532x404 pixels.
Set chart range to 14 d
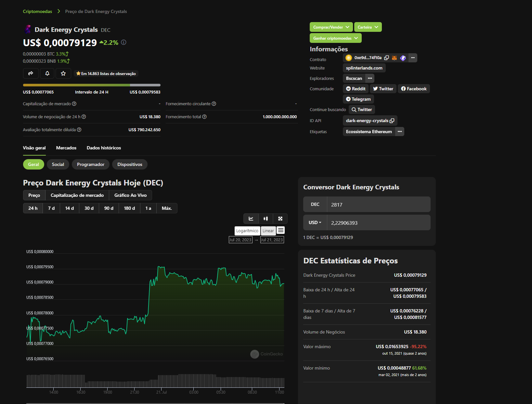coord(70,208)
